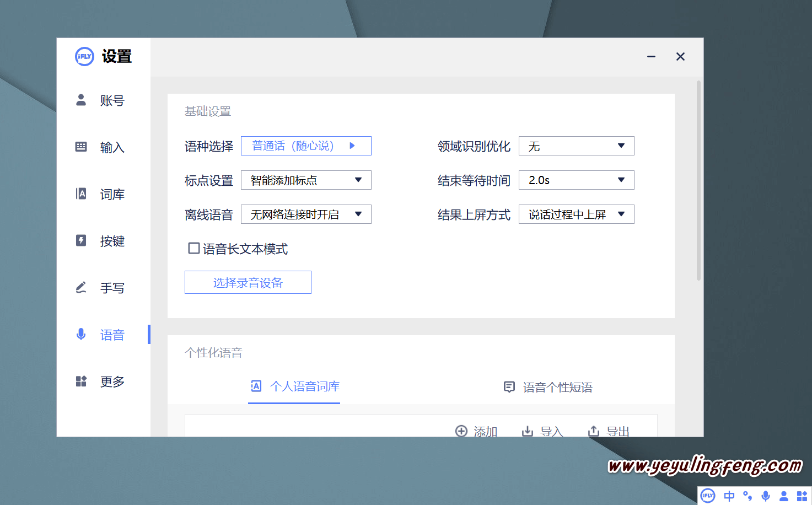Screen dimensions: 812x505
Task: Close the 设置 settings window
Action: coord(680,56)
